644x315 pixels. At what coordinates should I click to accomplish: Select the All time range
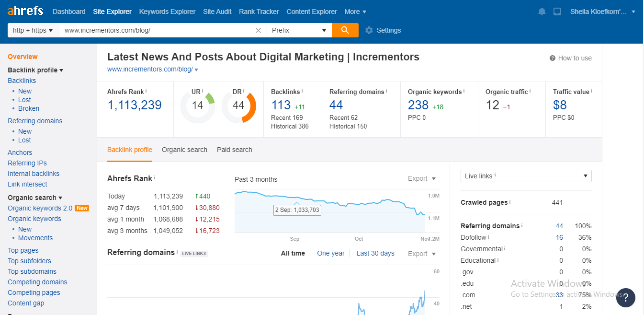[x=293, y=253]
